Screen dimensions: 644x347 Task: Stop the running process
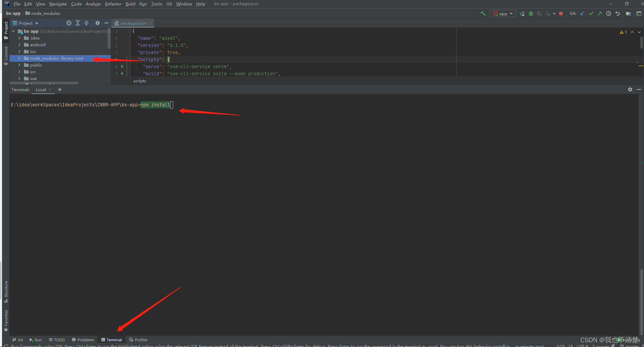pos(561,14)
